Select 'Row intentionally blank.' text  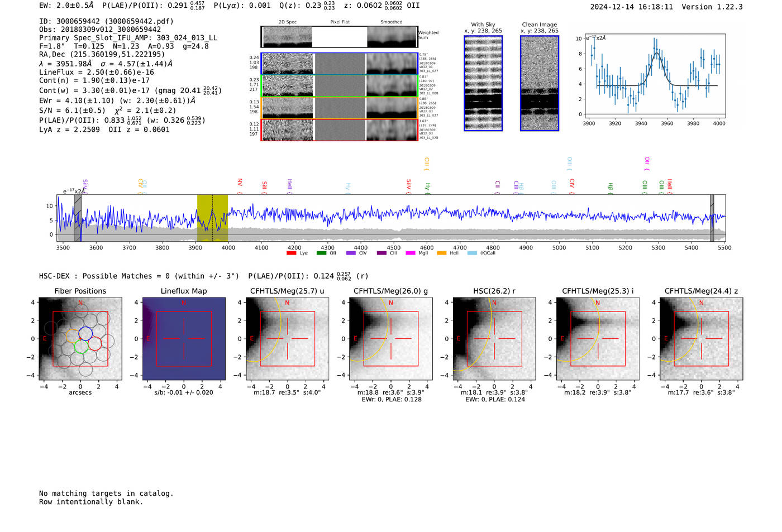tap(91, 502)
